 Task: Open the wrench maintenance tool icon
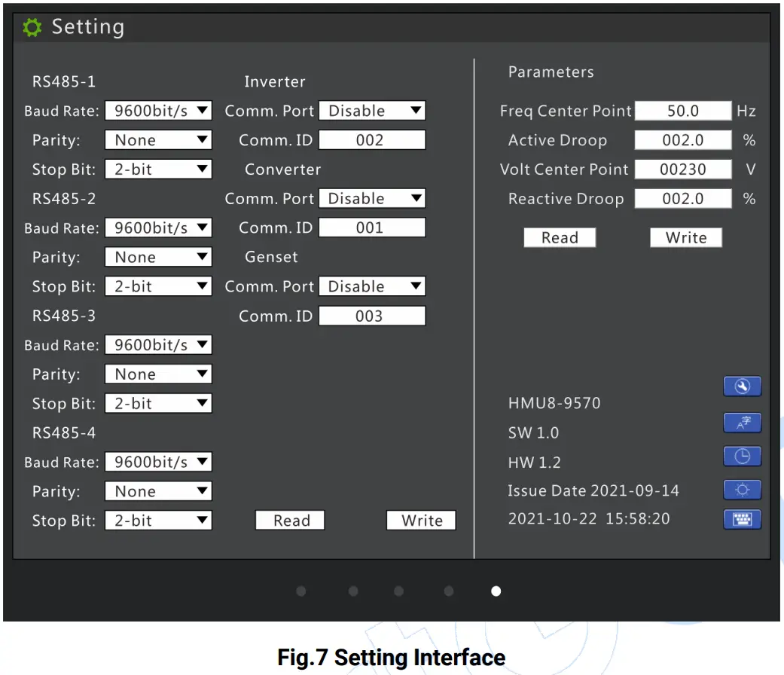[742, 386]
